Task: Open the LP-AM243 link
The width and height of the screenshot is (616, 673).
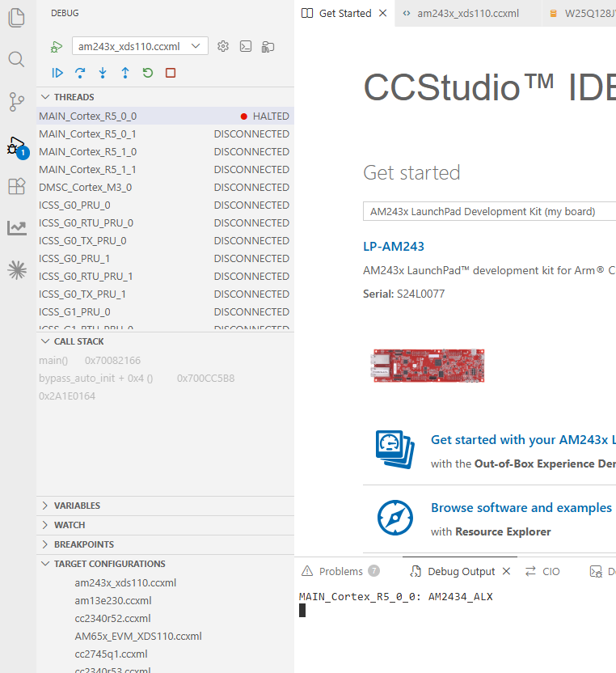Action: tap(394, 247)
